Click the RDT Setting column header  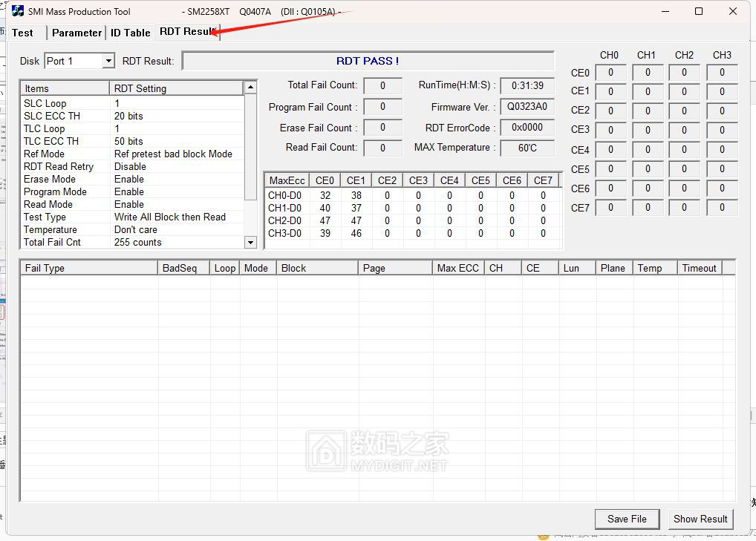[x=177, y=88]
